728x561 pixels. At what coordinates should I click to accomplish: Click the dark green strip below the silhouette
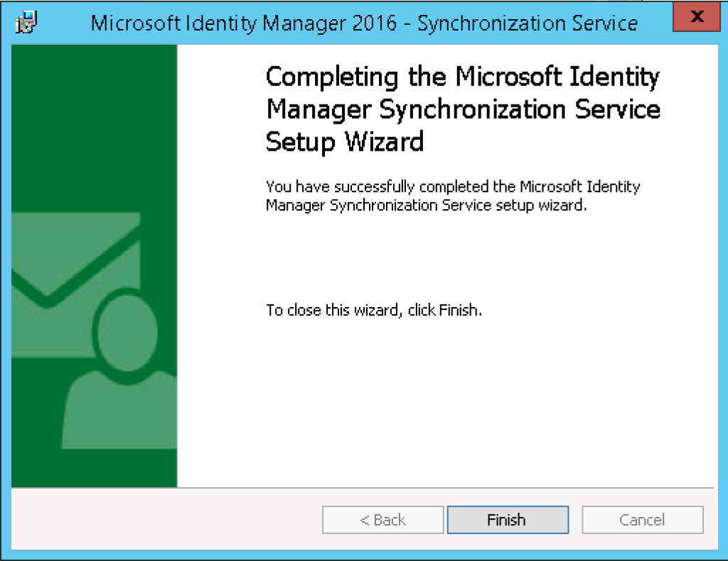tap(92, 469)
